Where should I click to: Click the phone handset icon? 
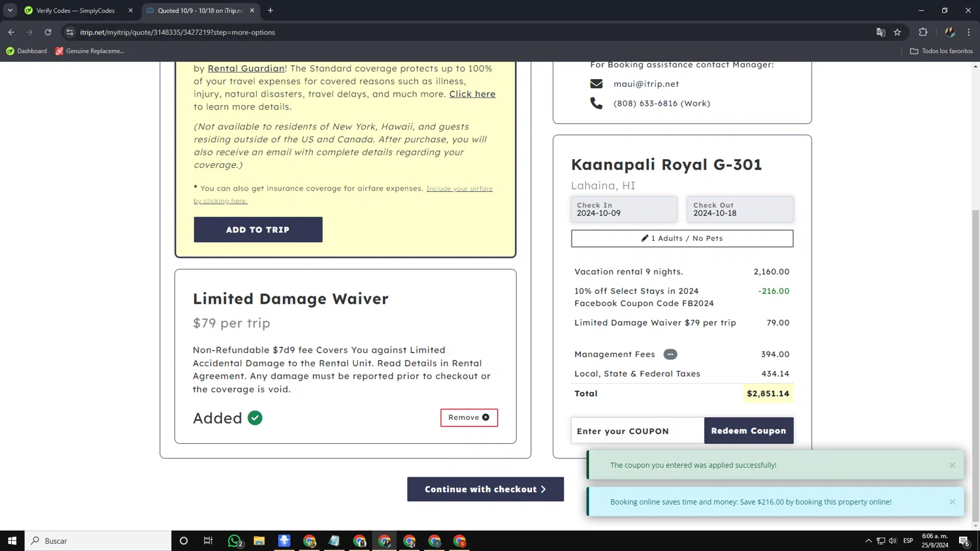pos(596,103)
